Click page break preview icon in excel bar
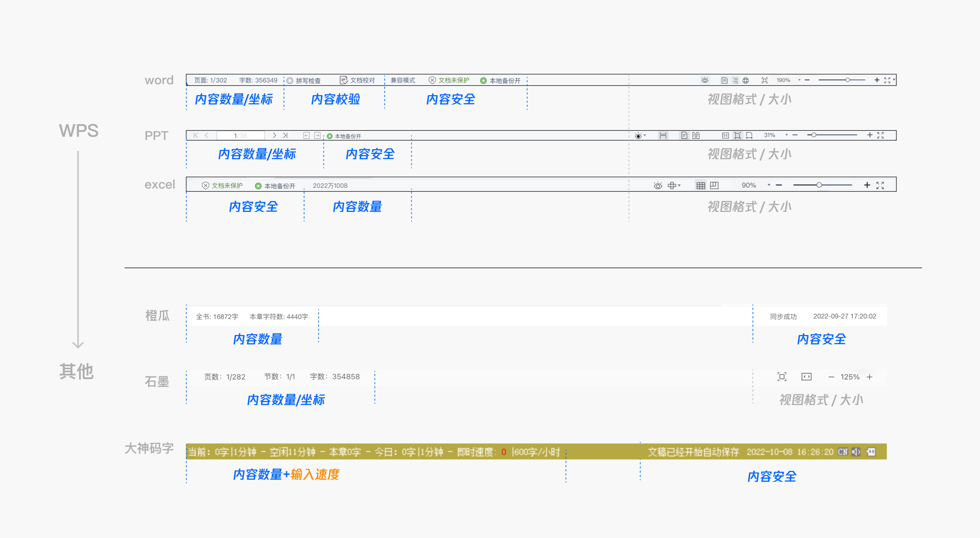980x538 pixels. click(714, 185)
